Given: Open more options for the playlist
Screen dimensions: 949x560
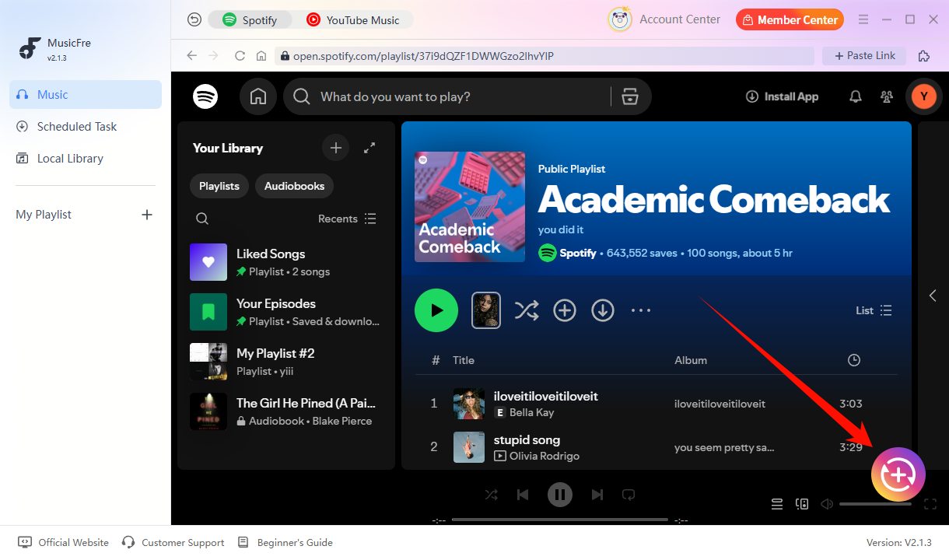Looking at the screenshot, I should click(x=641, y=310).
